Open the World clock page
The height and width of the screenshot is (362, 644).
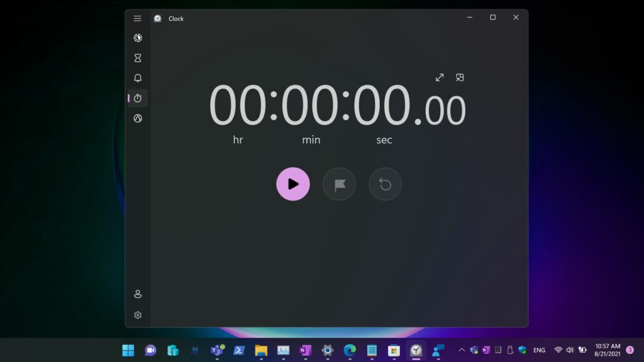click(138, 118)
